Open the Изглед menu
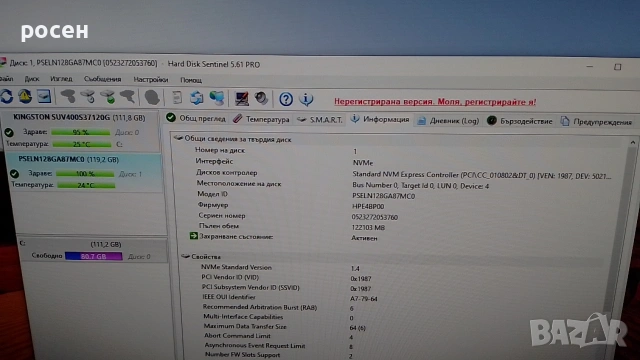This screenshot has height=360, width=640. (61, 79)
